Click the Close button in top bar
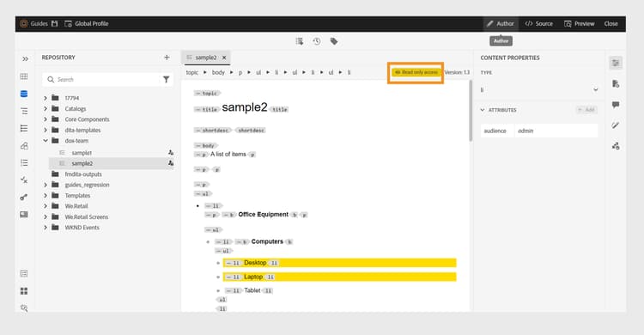644x335 pixels. (611, 24)
